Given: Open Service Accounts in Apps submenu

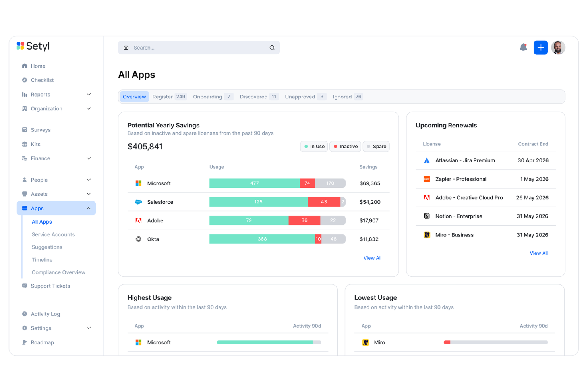Looking at the screenshot, I should point(53,235).
